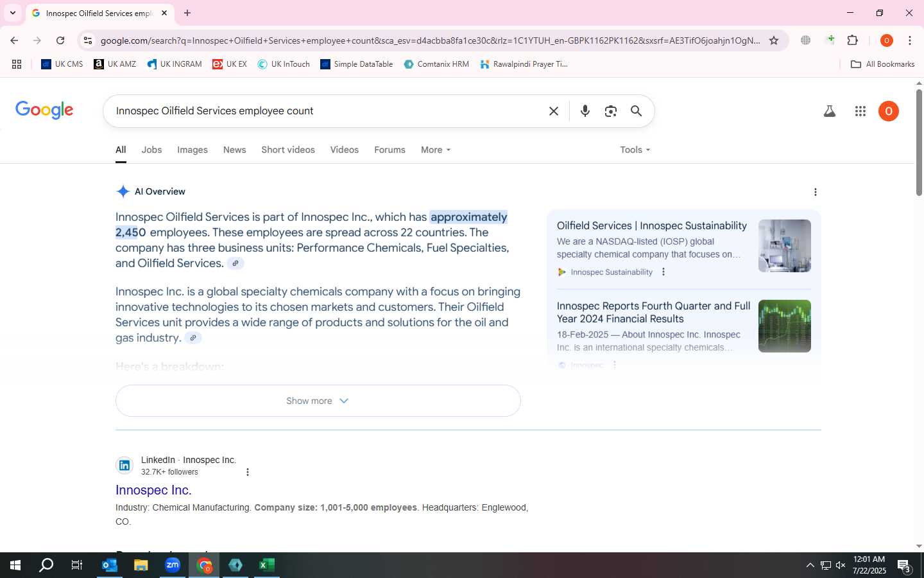Reload the current page
924x578 pixels.
pos(60,40)
